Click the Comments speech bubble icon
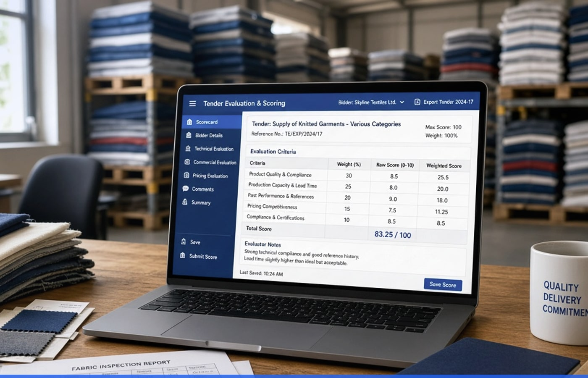Screen dimensions: 588x378 pyautogui.click(x=185, y=189)
